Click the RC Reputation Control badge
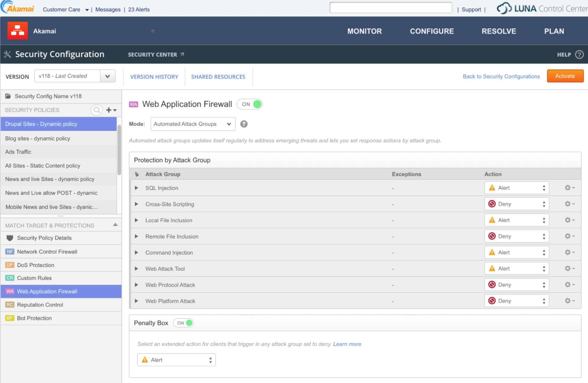Screen dimensions: 588x383 [x=10, y=305]
